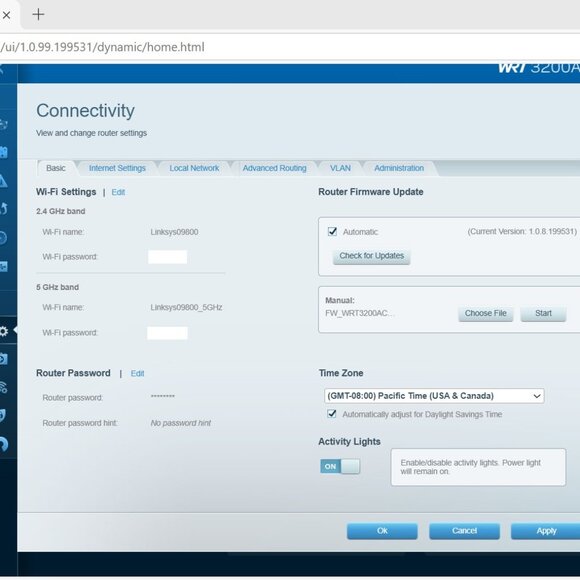This screenshot has width=580, height=580.
Task: Click the 2.4 GHz Wi-Fi password field
Action: (168, 257)
